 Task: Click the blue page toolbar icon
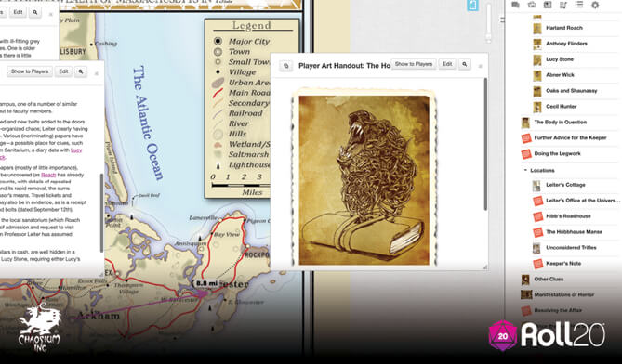(472, 6)
